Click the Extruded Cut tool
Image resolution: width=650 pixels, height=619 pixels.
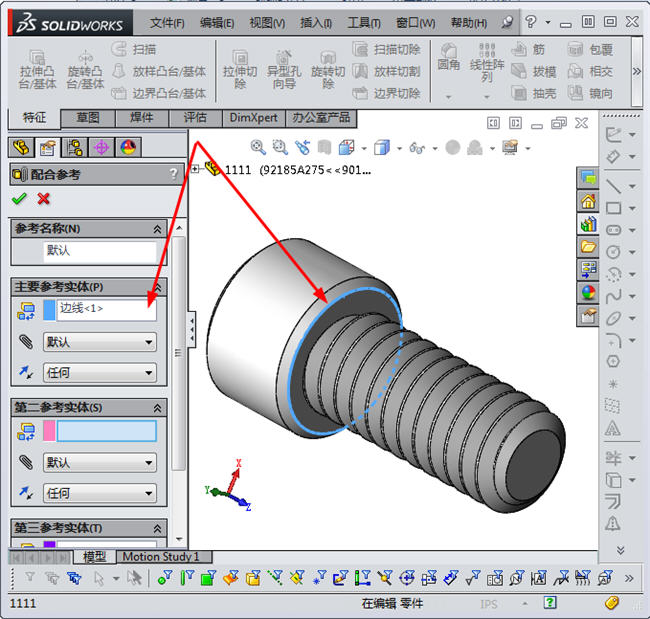click(240, 63)
